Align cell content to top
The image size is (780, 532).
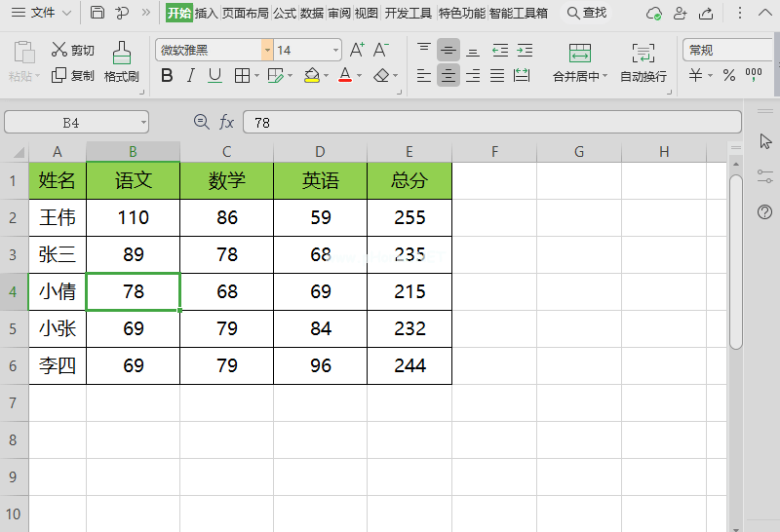point(424,50)
